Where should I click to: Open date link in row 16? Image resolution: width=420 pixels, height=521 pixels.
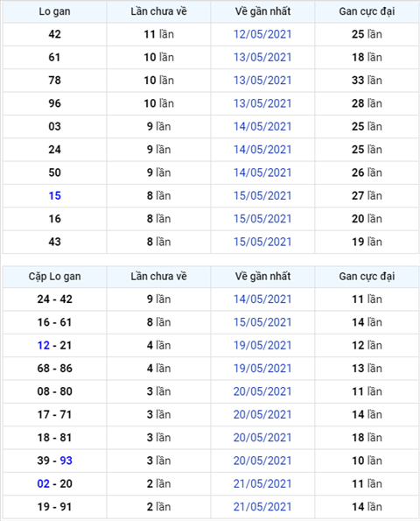[262, 219]
